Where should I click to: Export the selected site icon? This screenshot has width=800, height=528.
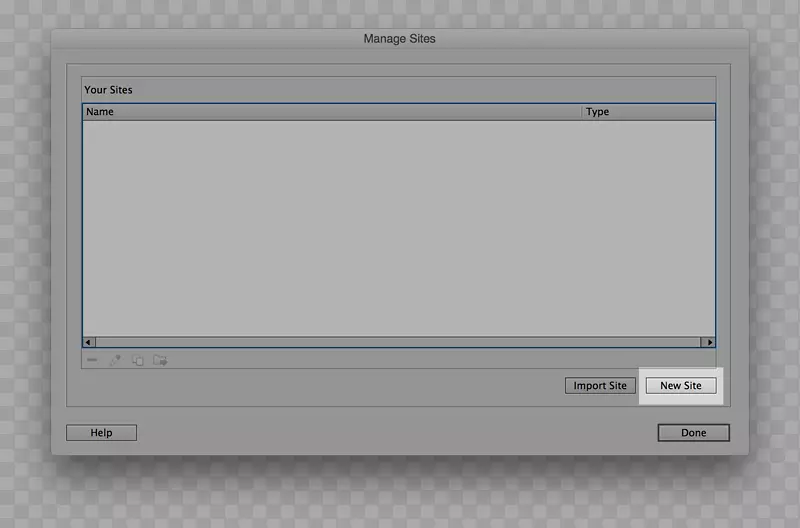(160, 360)
